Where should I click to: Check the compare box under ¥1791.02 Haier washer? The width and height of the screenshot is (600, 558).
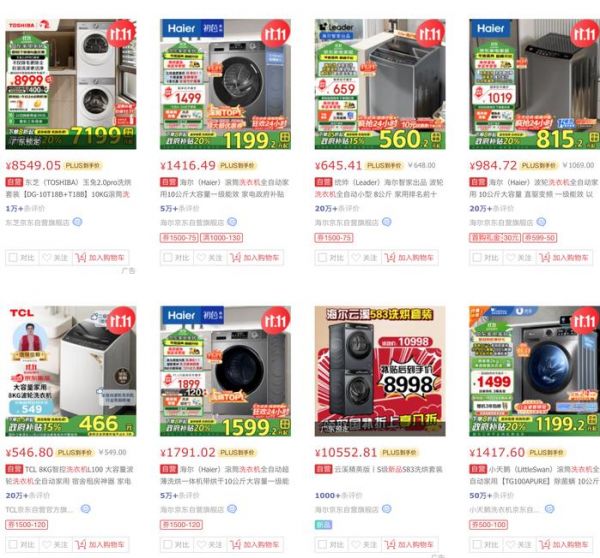tap(168, 544)
